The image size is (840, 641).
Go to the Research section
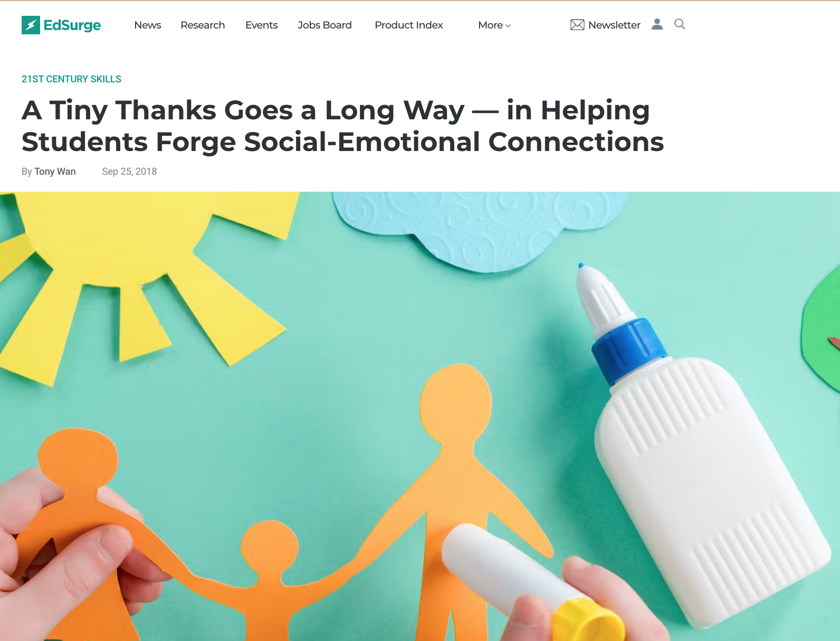[203, 25]
